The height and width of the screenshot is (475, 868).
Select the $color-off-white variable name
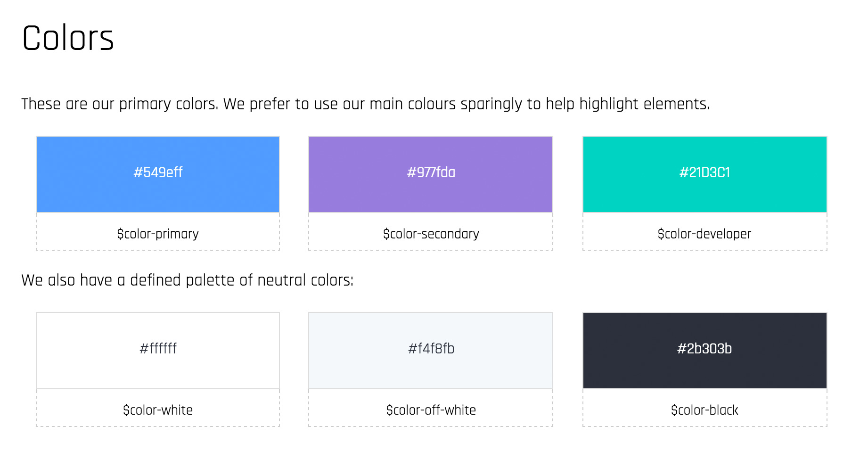[x=431, y=410]
